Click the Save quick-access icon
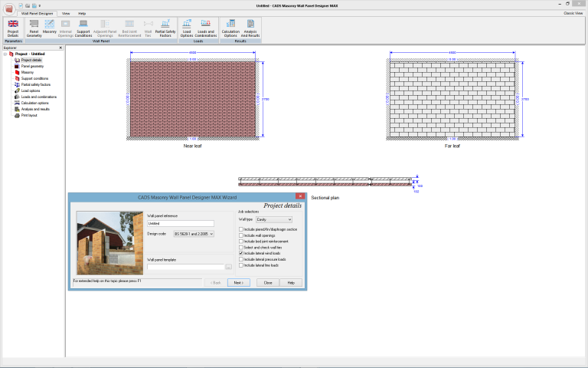Screen dimensions: 588x368 (x=34, y=5)
